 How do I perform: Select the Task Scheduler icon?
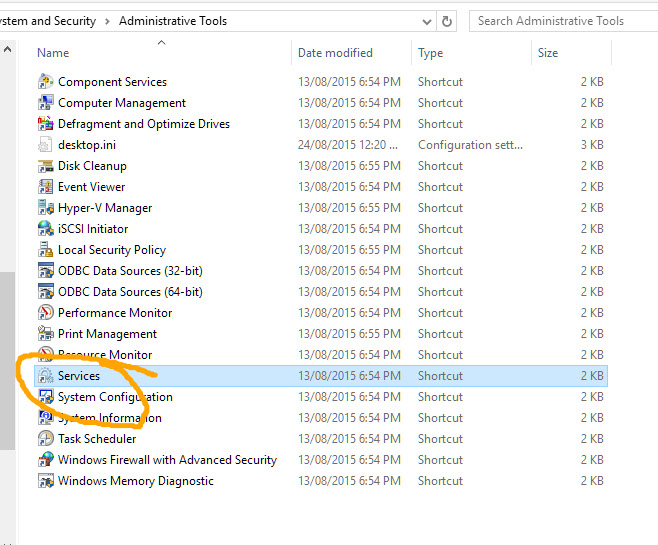point(45,439)
